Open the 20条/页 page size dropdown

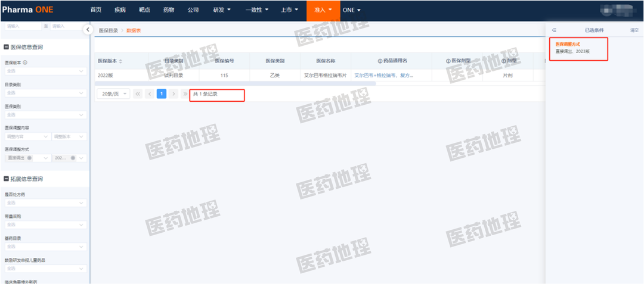[x=113, y=94]
